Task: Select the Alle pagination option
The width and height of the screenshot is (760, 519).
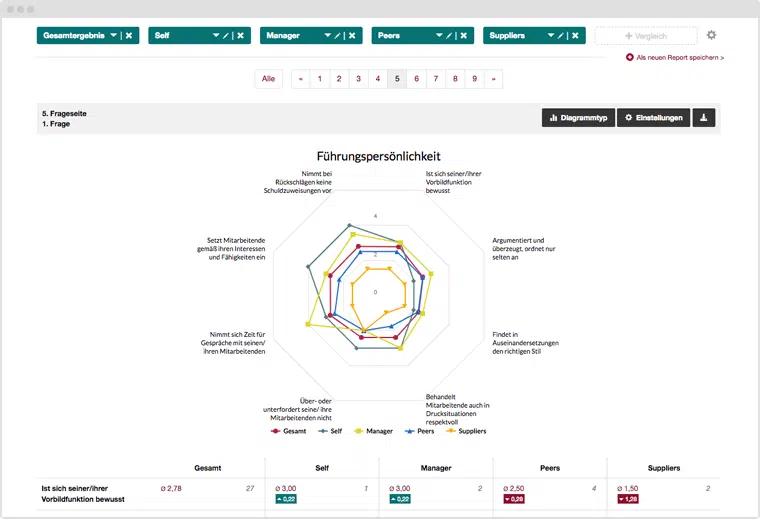Action: pyautogui.click(x=268, y=78)
